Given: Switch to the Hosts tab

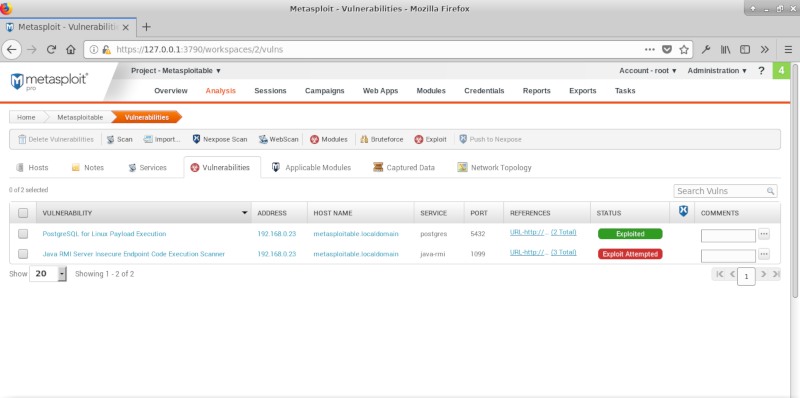Looking at the screenshot, I should (x=33, y=167).
